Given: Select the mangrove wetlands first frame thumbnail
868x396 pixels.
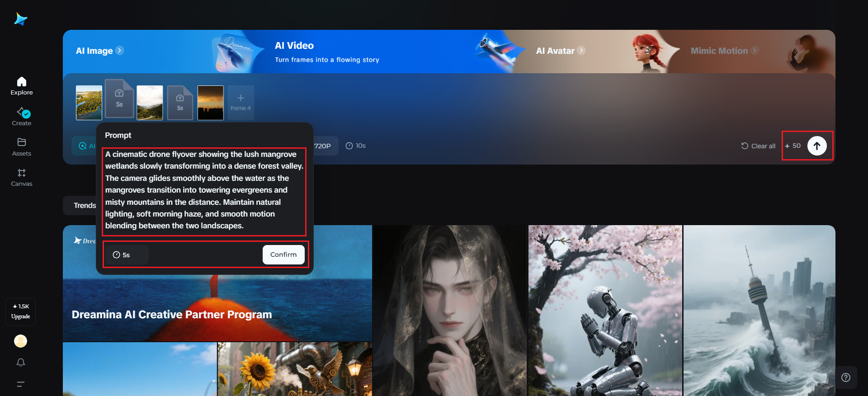Looking at the screenshot, I should tap(89, 103).
